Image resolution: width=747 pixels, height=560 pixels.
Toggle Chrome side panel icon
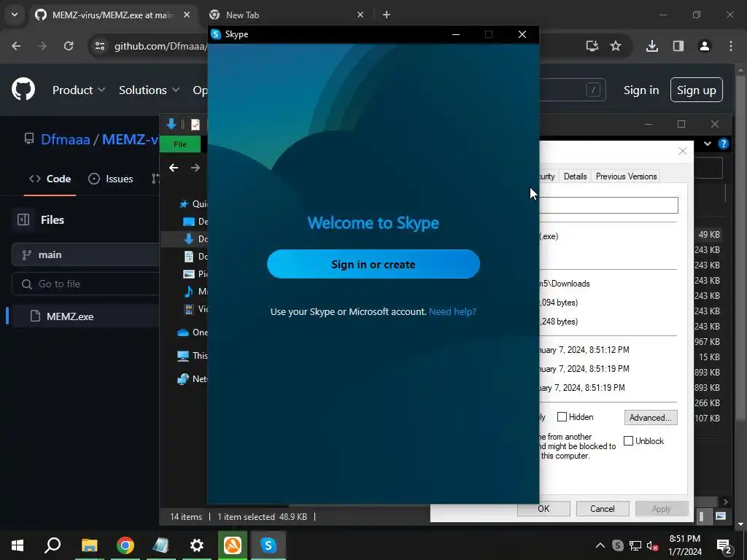coord(678,46)
